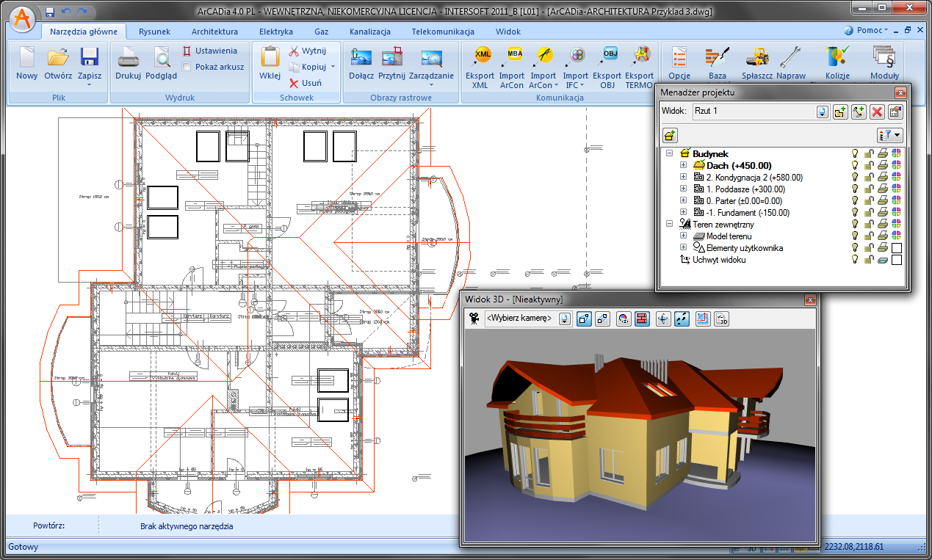Screen dimensions: 932x560
Task: Select the Kanalizacja ribbon tab
Action: 370,32
